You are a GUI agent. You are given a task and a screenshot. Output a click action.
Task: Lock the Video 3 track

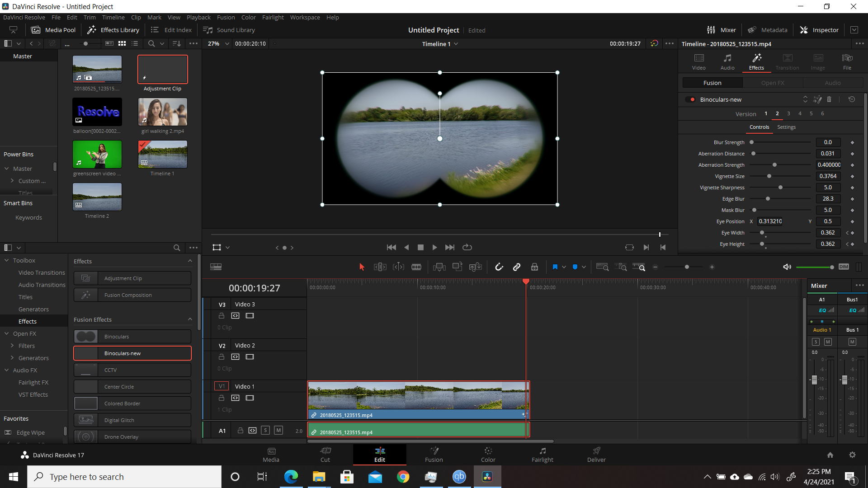click(x=222, y=316)
